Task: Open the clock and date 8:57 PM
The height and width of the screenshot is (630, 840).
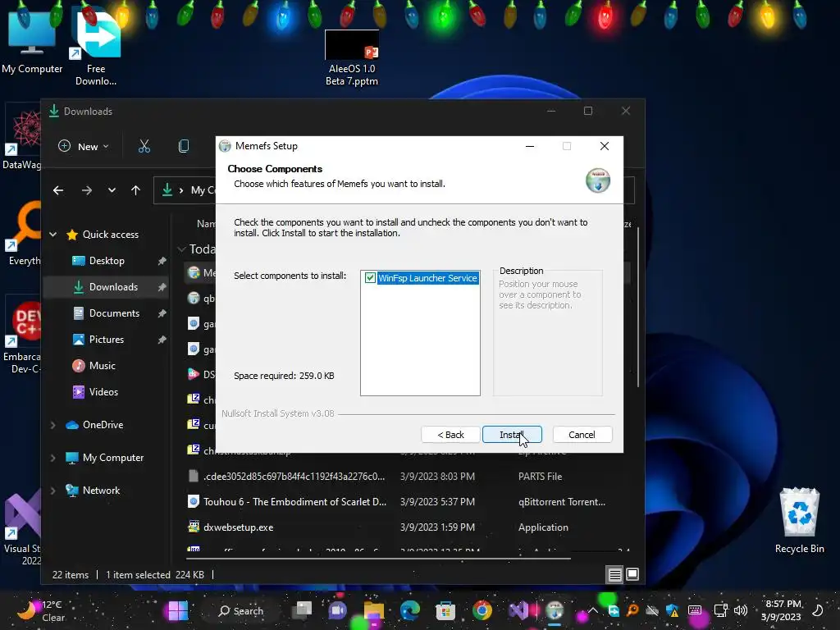Action: (782, 610)
